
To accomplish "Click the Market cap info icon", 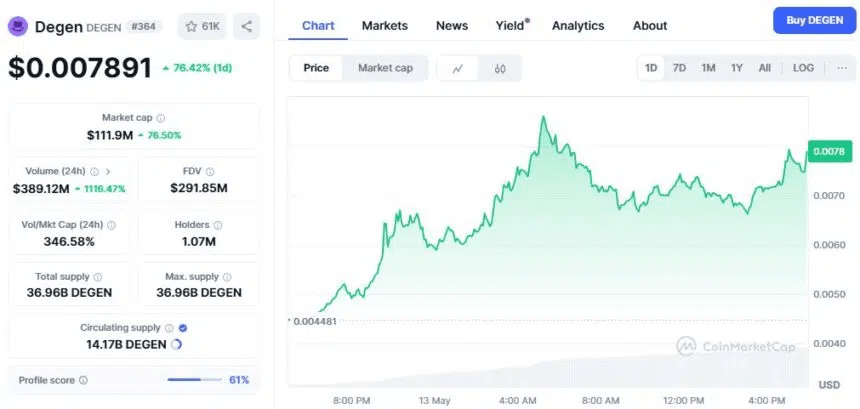I will [161, 118].
